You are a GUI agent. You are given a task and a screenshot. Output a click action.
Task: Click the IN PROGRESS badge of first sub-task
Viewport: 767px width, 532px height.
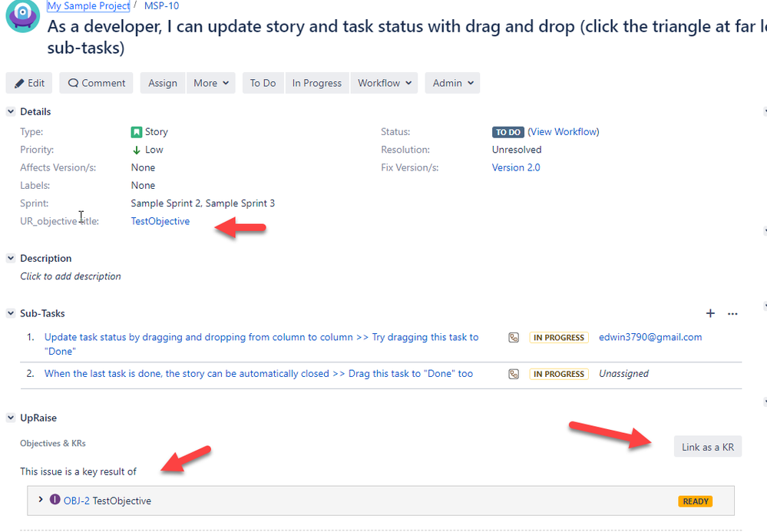[x=559, y=338]
